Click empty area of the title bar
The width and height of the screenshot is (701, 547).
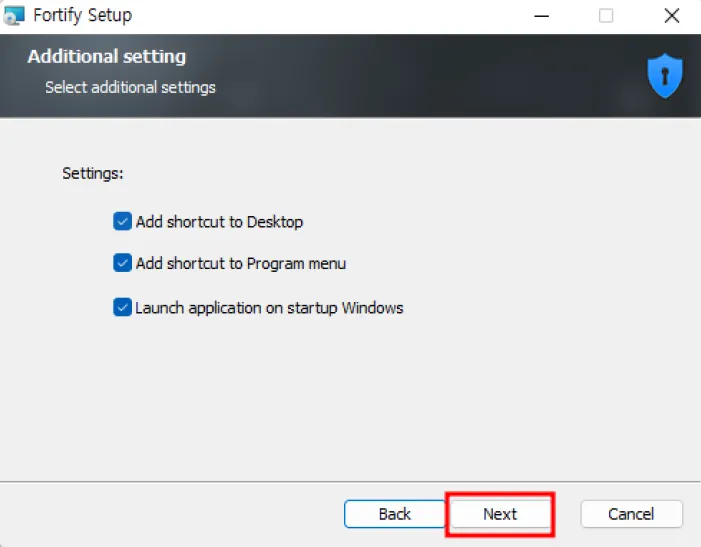pyautogui.click(x=330, y=16)
